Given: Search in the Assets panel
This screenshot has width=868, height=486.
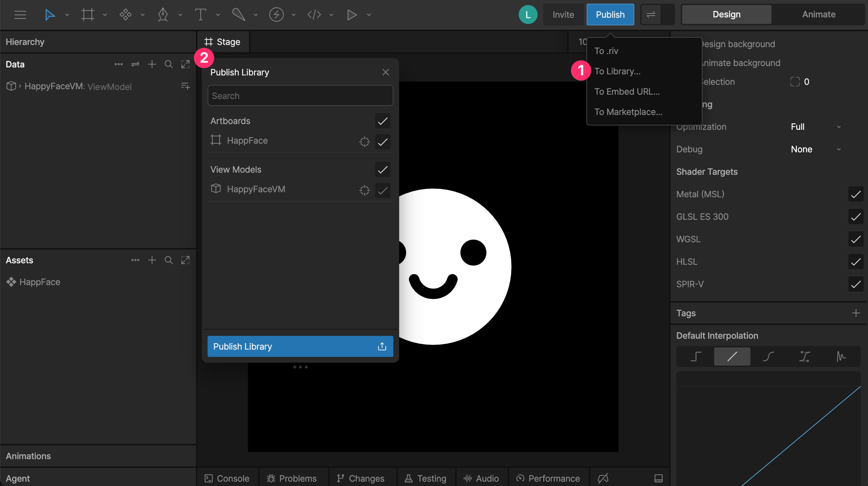Looking at the screenshot, I should click(168, 260).
